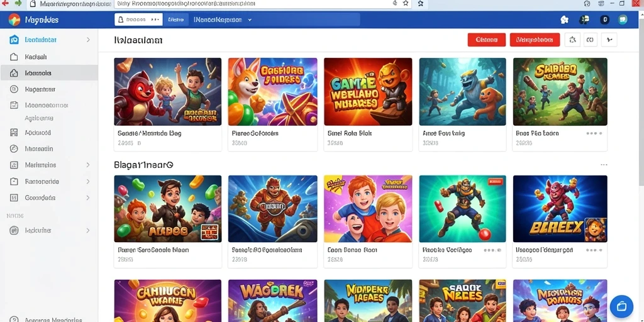Select the grey-highlighted active sidebar row

49,73
